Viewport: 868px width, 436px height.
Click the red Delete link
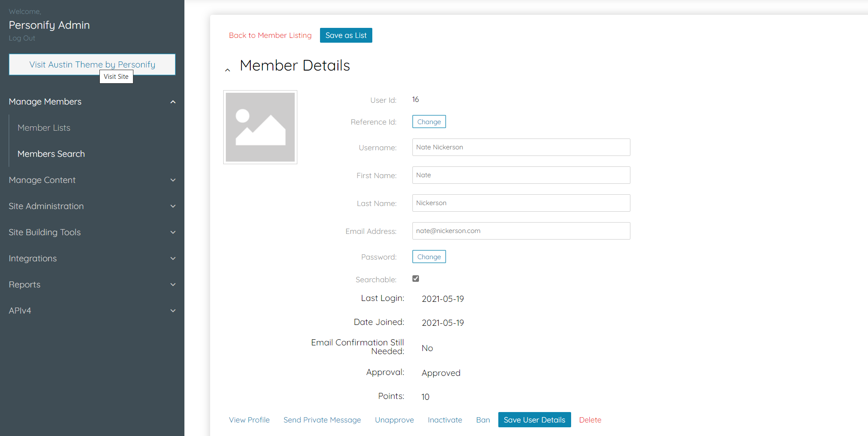tap(590, 420)
